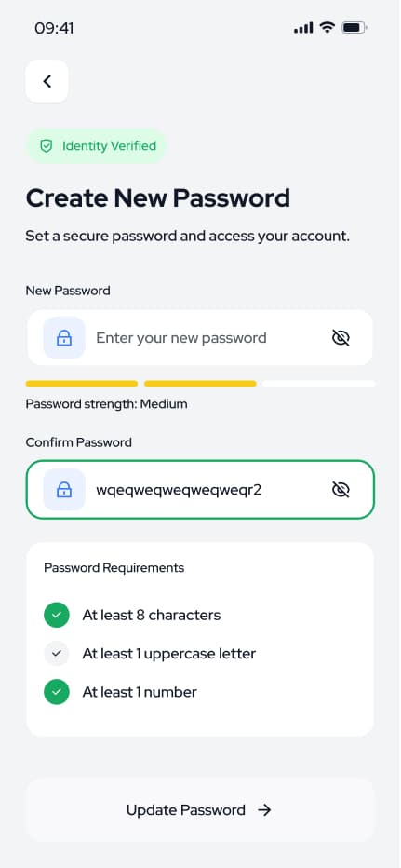Toggle visibility of the Confirm Password field
The height and width of the screenshot is (868, 401).
coord(341,489)
